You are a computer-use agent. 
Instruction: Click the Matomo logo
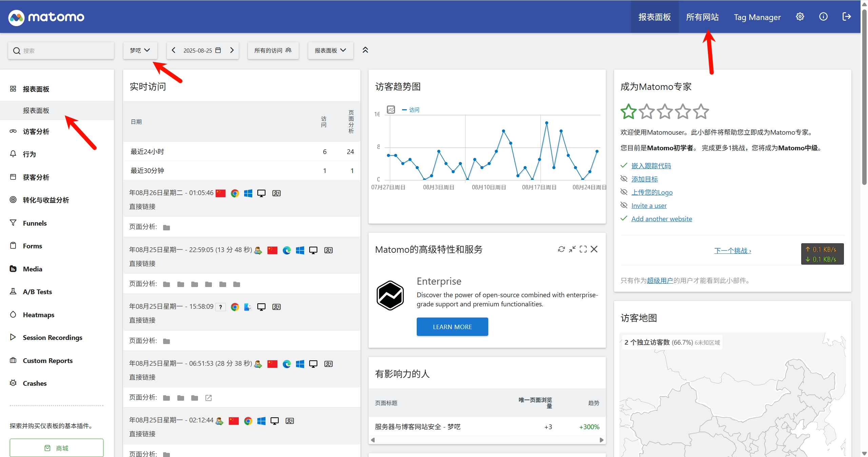[46, 17]
